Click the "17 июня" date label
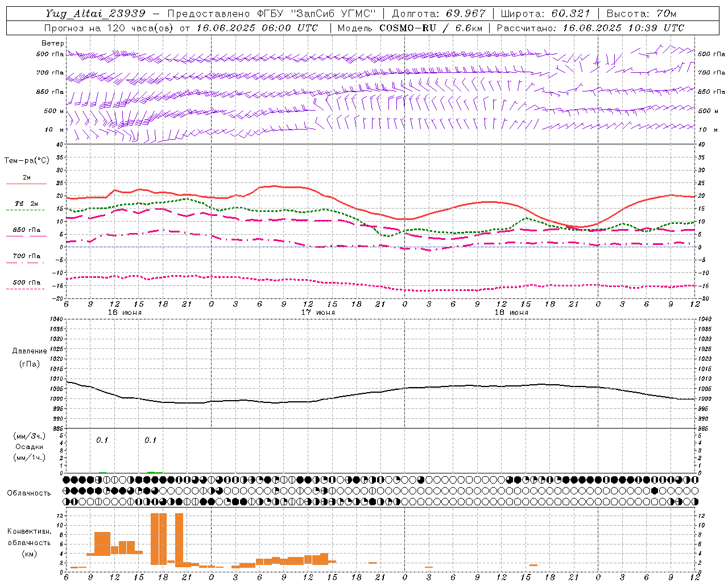 click(318, 313)
